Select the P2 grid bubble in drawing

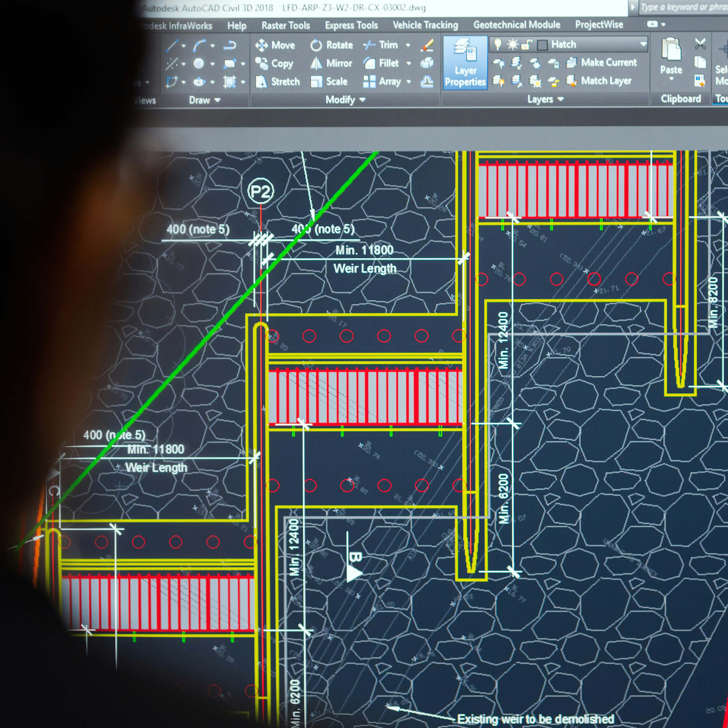261,191
